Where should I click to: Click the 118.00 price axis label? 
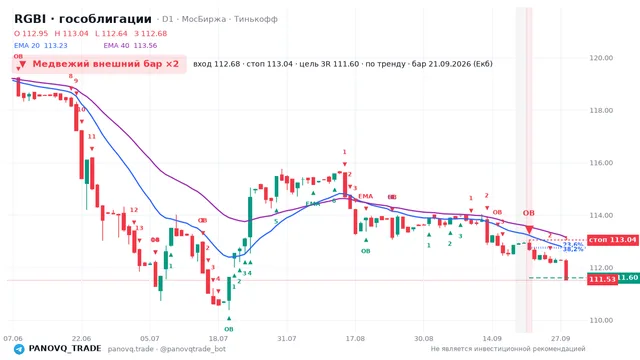[601, 111]
